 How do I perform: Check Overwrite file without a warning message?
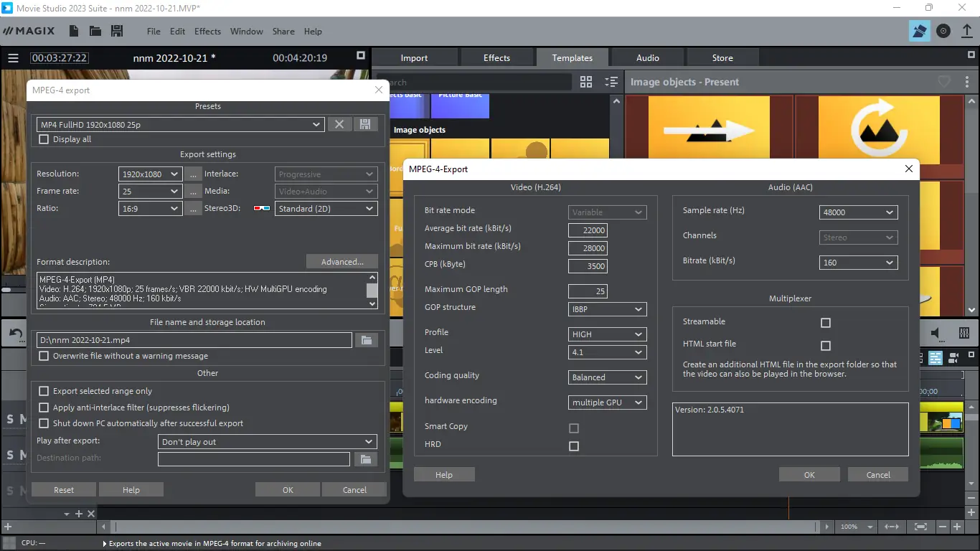point(44,356)
